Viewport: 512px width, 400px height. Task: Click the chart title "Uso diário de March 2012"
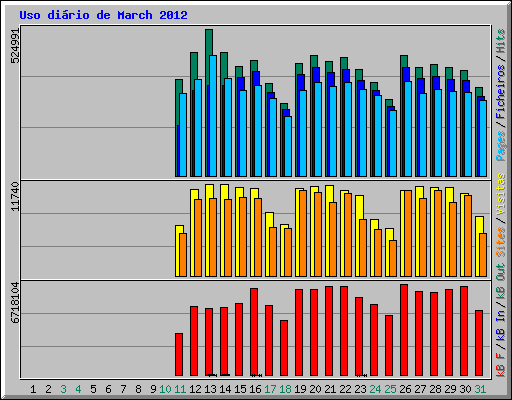coord(103,15)
